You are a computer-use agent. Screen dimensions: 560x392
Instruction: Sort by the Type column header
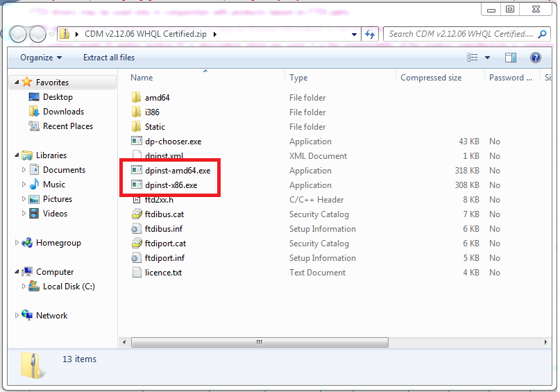298,78
